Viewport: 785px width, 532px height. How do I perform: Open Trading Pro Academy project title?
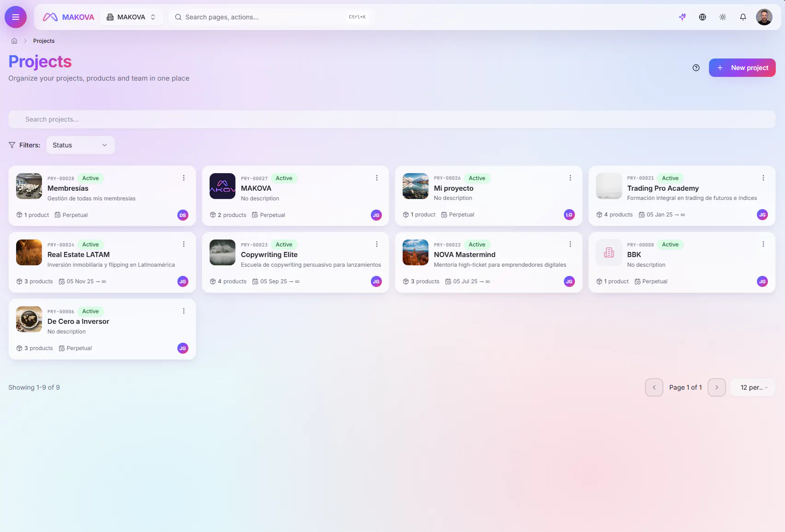(663, 188)
